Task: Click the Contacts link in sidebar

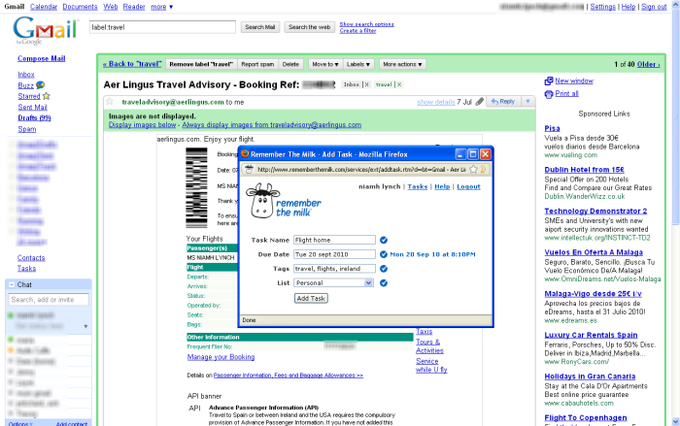Action: pos(31,258)
